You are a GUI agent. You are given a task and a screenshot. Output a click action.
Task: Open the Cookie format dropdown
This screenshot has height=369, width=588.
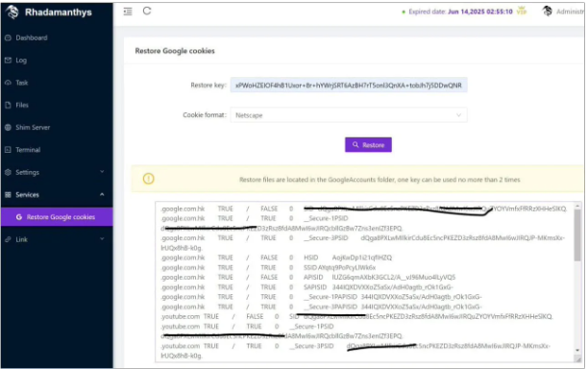(349, 115)
